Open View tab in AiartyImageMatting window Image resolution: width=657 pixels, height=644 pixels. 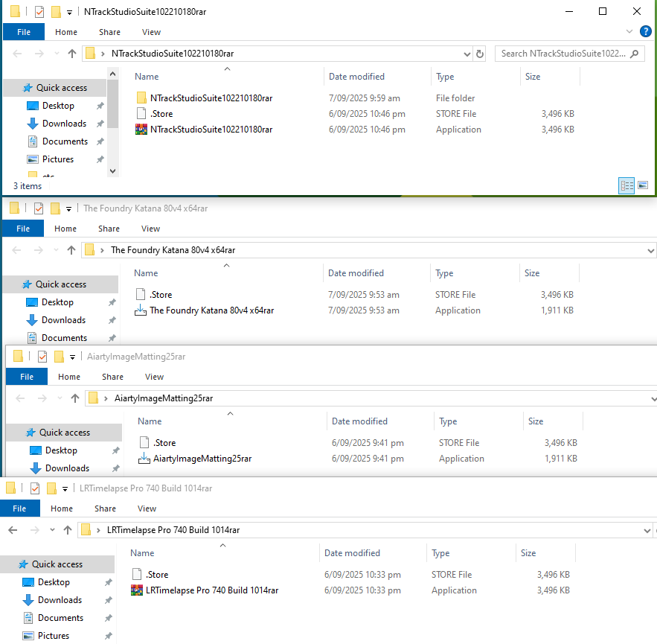pyautogui.click(x=154, y=377)
